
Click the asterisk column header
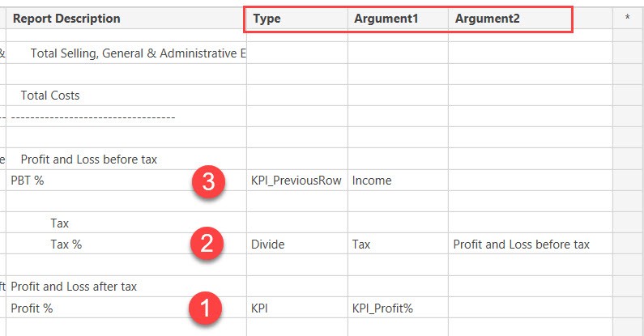(x=627, y=18)
